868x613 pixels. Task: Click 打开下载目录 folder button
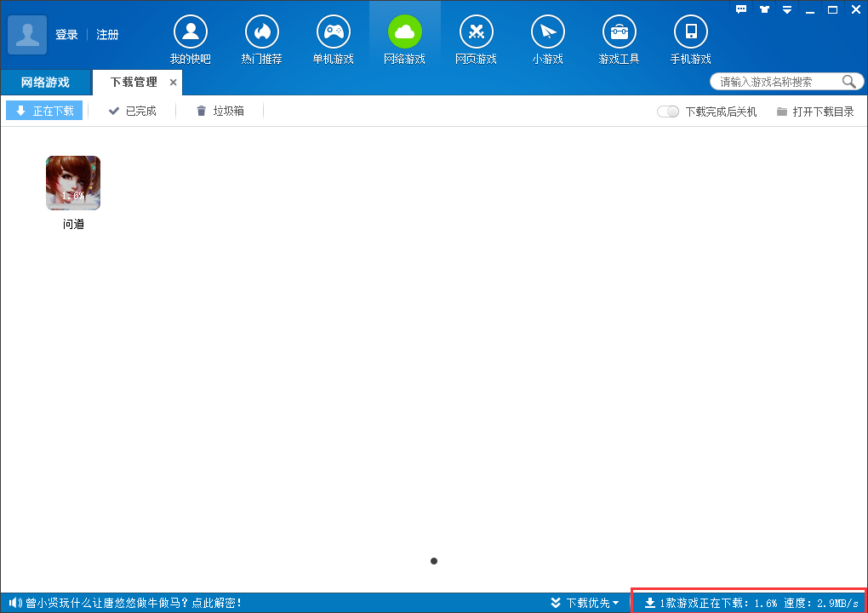(x=815, y=112)
